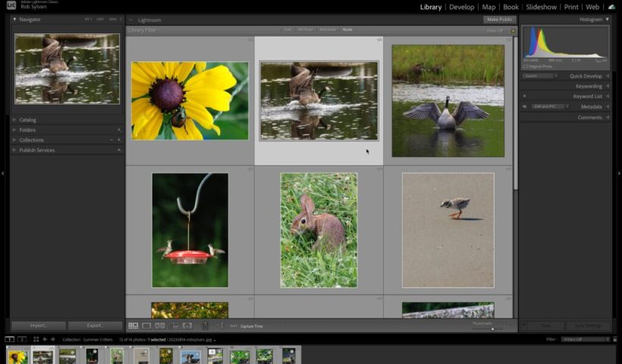Add a Publish Services connection plus icon
Image resolution: width=622 pixels, height=364 pixels.
119,150
